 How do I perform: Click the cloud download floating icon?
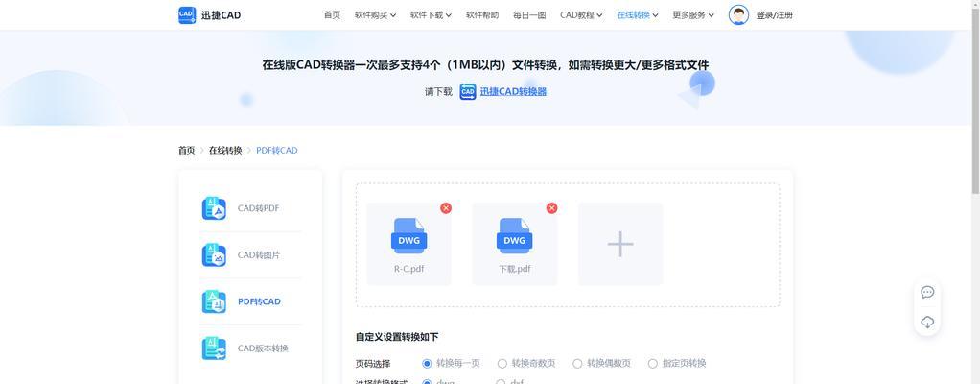coord(927,323)
